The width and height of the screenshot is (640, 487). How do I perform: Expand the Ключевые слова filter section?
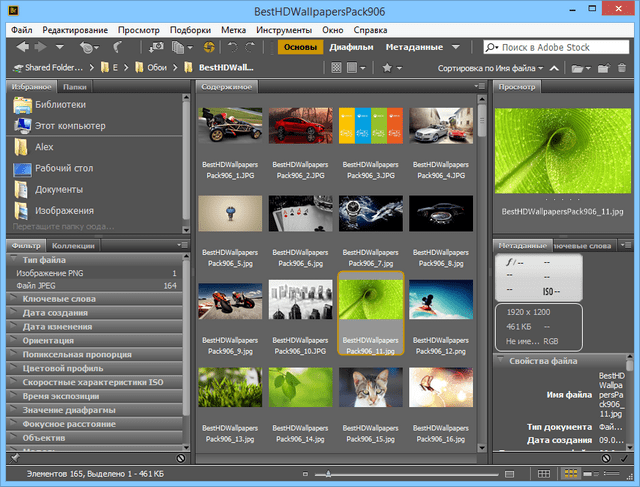pos(59,300)
